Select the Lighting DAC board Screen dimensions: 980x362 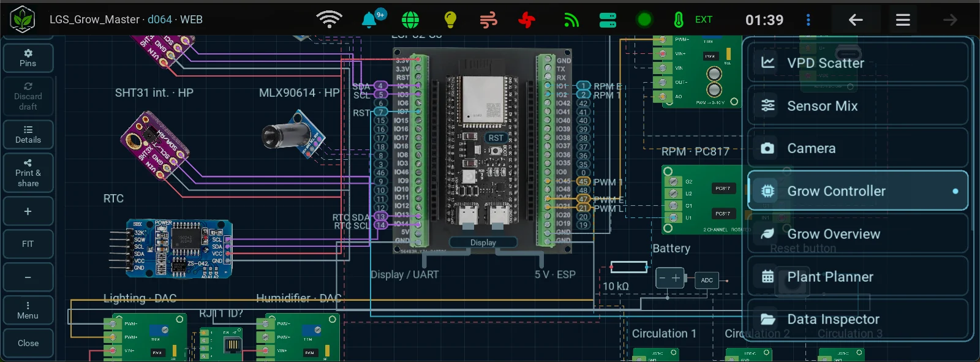click(145, 337)
